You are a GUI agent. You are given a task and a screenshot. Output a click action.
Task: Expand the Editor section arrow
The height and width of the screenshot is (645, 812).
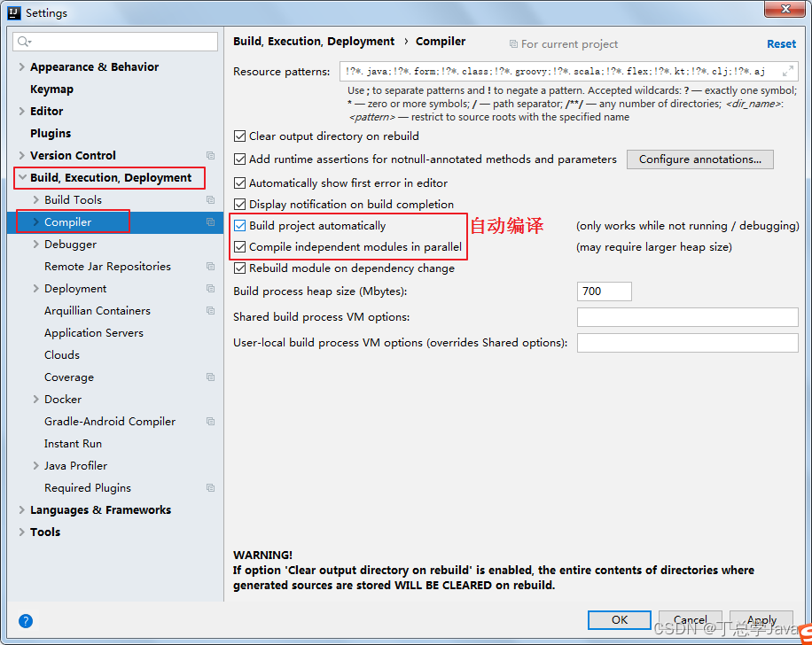click(x=21, y=112)
